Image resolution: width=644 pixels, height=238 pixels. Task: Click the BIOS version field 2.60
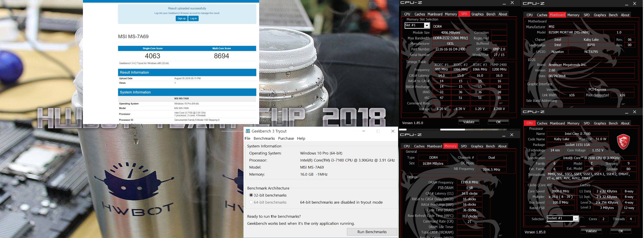(591, 71)
